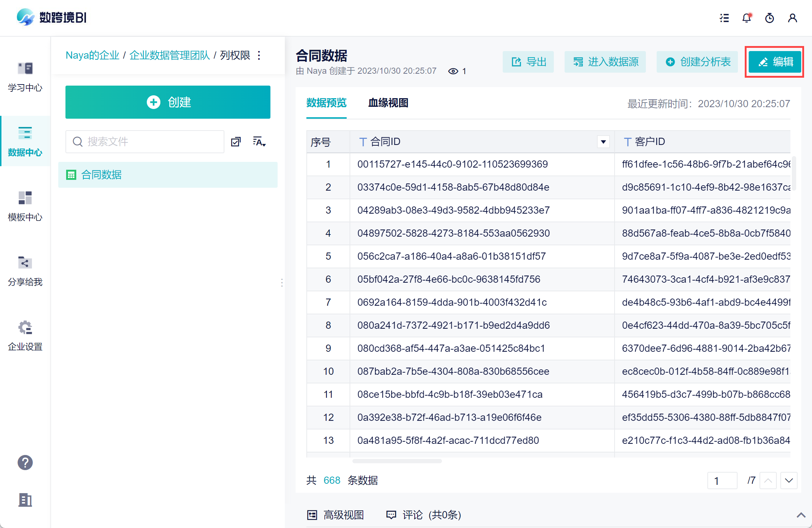Open the user profile icon
The height and width of the screenshot is (528, 812).
pyautogui.click(x=793, y=18)
